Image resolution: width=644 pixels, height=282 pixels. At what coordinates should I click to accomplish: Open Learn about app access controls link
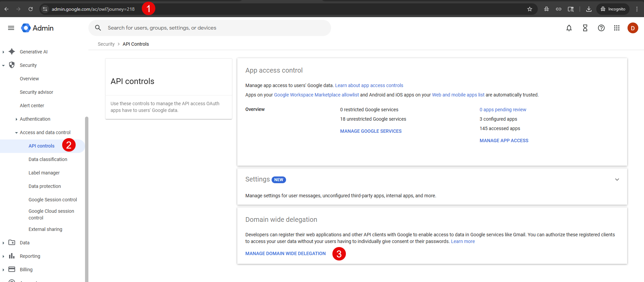click(x=369, y=85)
